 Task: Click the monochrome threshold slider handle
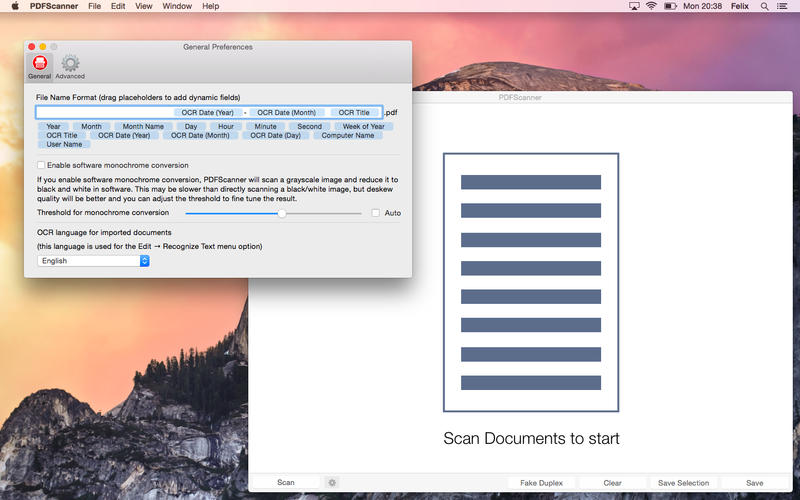tap(282, 213)
